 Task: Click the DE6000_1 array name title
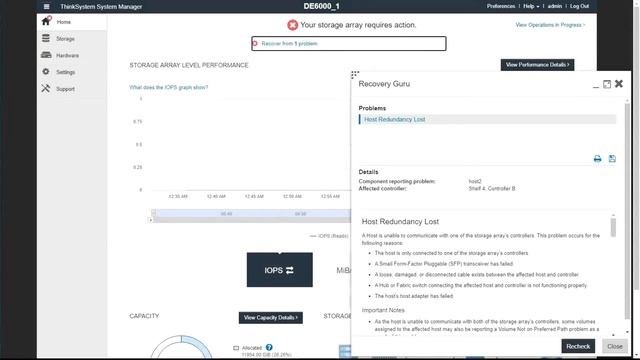[x=322, y=6]
